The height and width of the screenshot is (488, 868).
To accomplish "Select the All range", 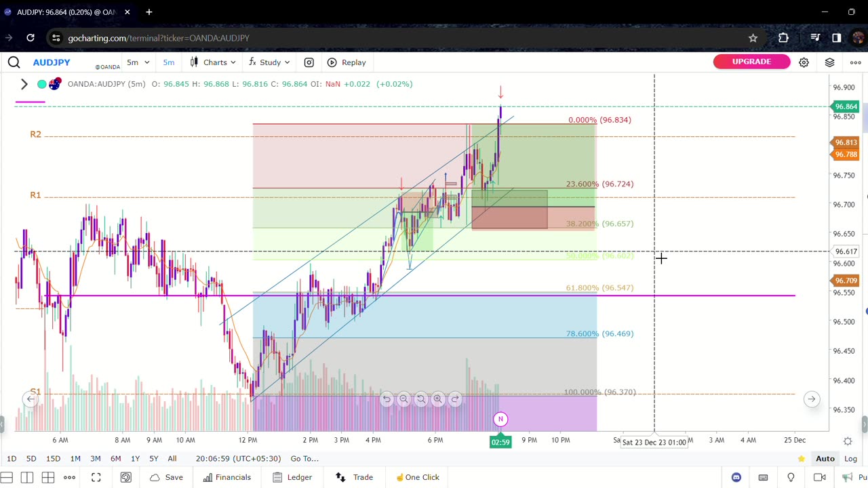I will [x=172, y=459].
